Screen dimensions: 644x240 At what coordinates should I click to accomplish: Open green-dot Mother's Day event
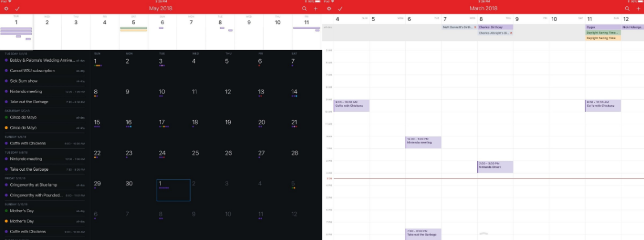(44, 211)
